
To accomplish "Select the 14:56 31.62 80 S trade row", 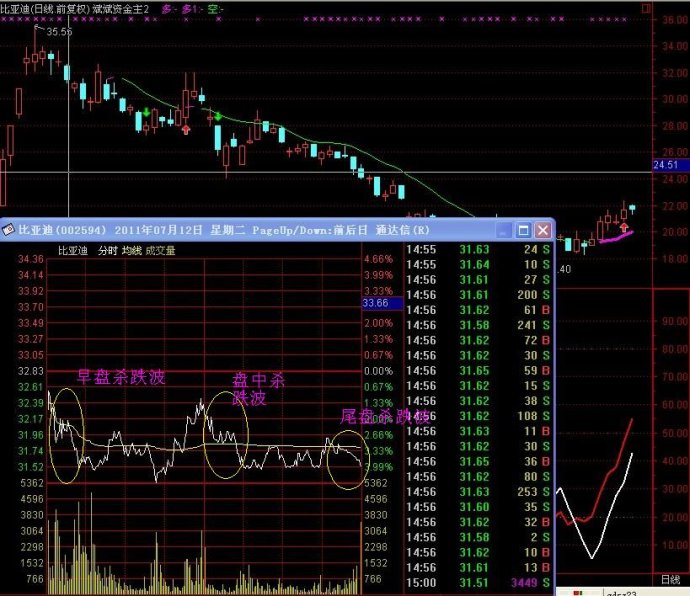I will [x=478, y=477].
